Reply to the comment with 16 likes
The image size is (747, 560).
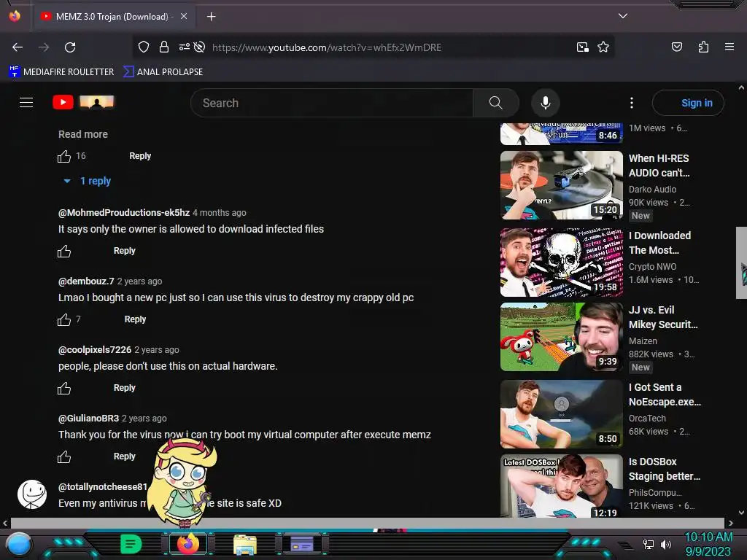(140, 156)
